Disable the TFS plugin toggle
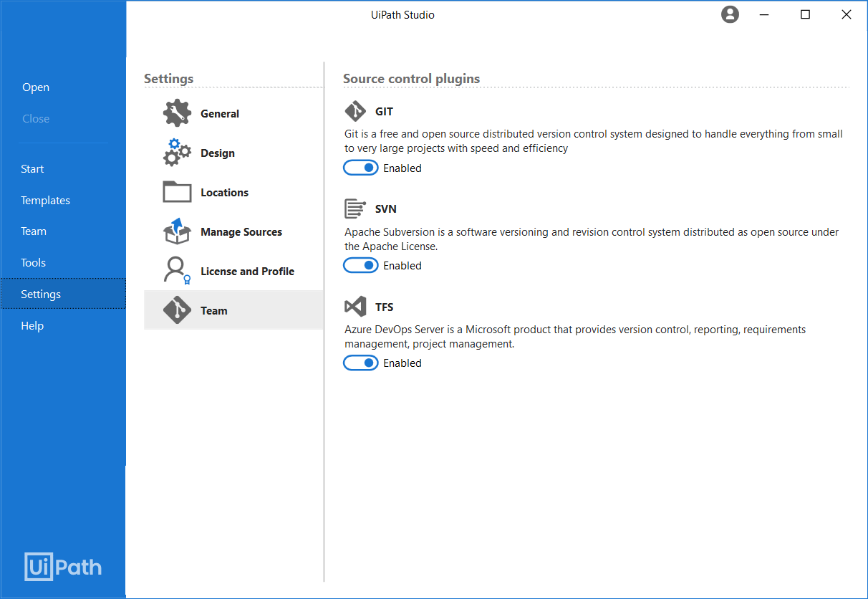 [361, 363]
